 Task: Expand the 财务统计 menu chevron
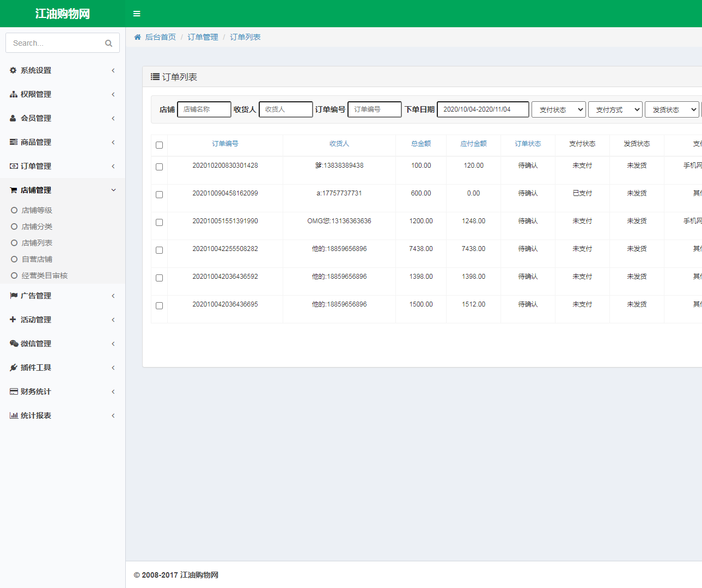(113, 391)
